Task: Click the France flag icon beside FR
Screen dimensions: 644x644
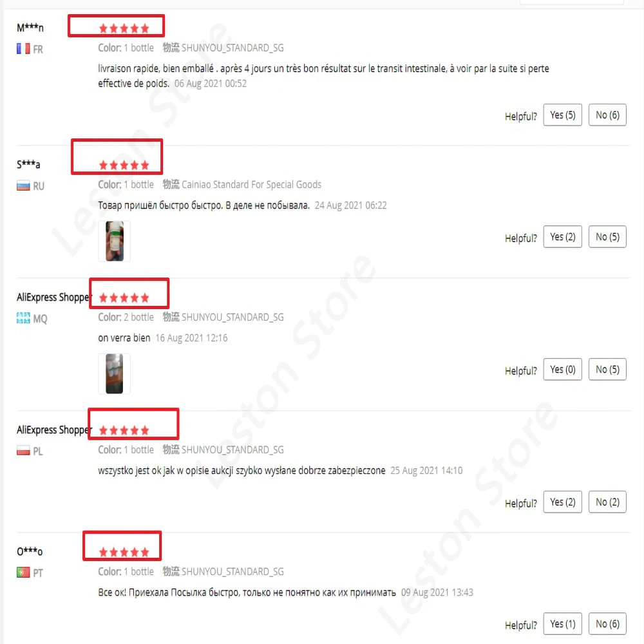Action: pyautogui.click(x=23, y=49)
